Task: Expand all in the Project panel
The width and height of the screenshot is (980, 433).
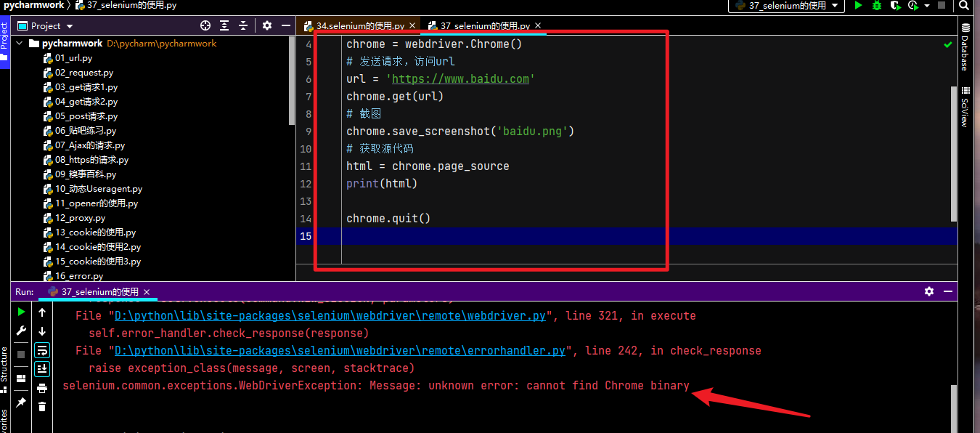Action: pyautogui.click(x=225, y=25)
